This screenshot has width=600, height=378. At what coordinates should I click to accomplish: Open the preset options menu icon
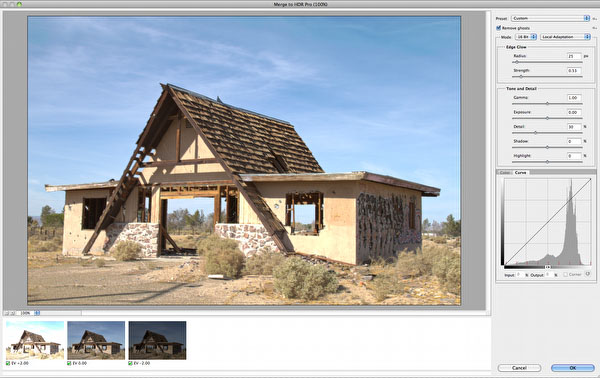pos(595,18)
